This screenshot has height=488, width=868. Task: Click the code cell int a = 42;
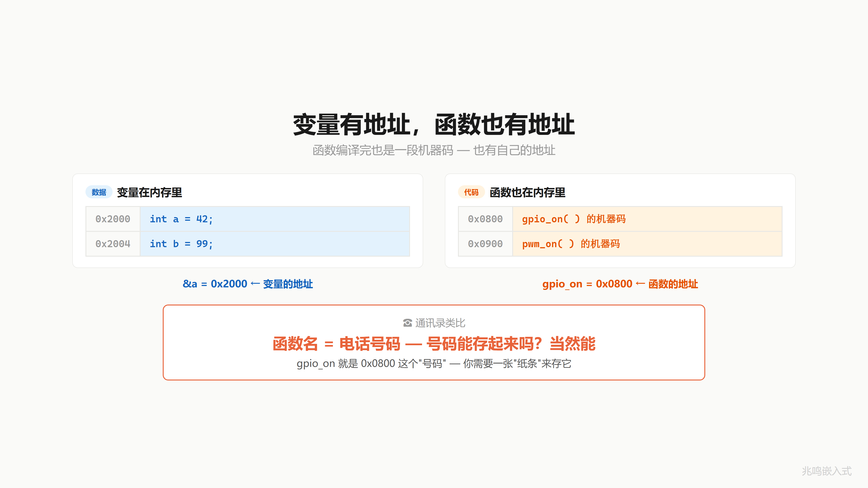pos(275,219)
